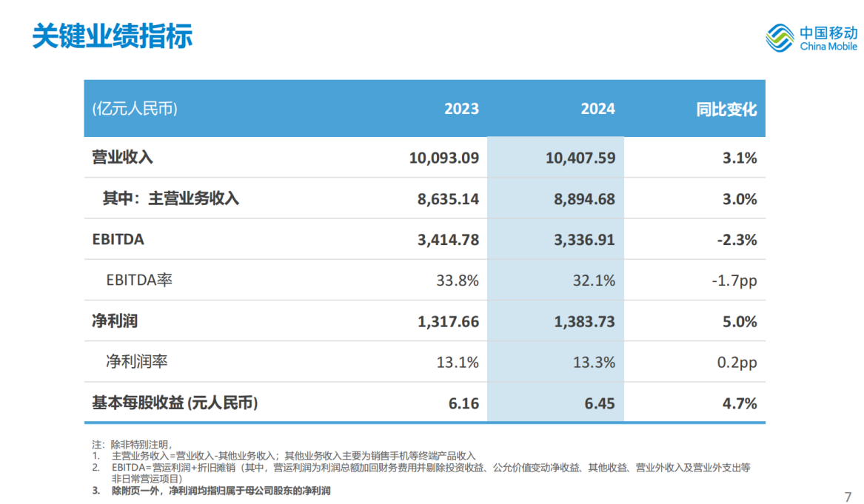The width and height of the screenshot is (864, 504).
Task: Click the 关键业绩指标 slide title
Action: coord(112,35)
